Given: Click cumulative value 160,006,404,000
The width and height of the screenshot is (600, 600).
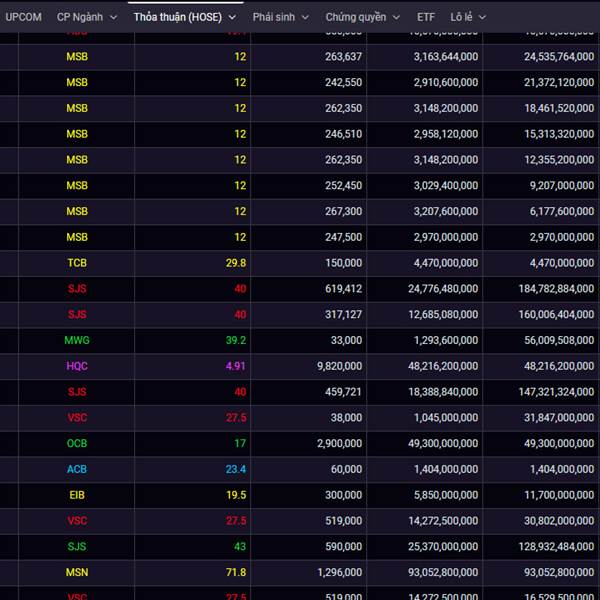Looking at the screenshot, I should [x=556, y=315].
